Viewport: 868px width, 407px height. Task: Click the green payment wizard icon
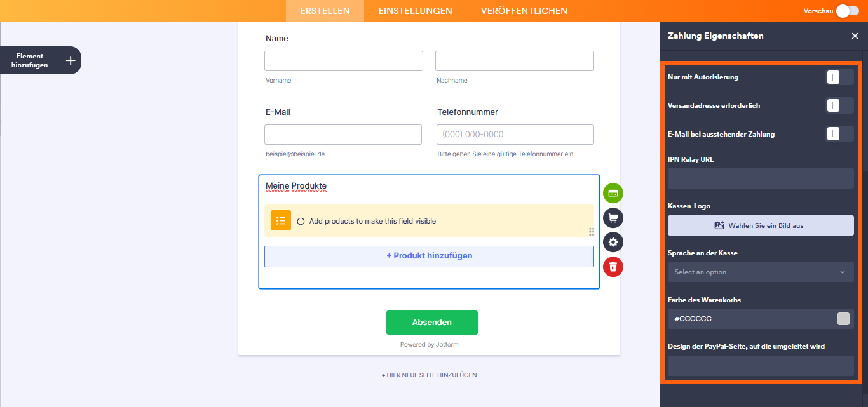pos(613,193)
